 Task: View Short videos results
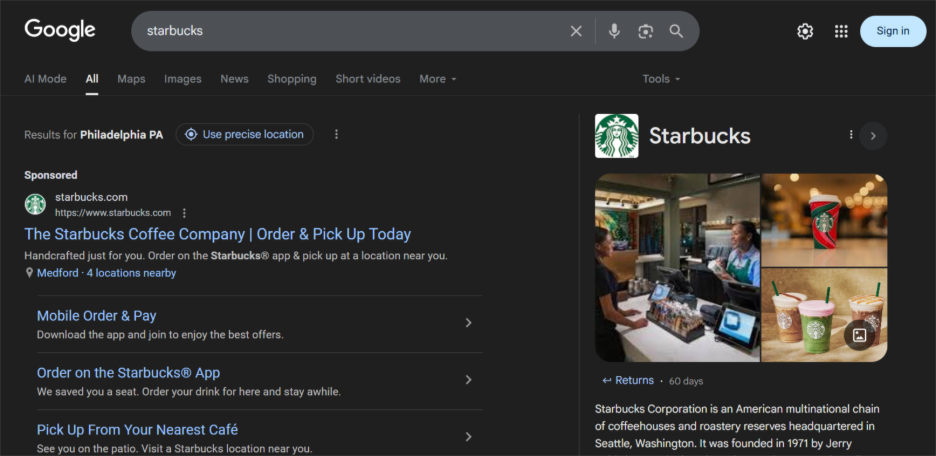click(368, 79)
